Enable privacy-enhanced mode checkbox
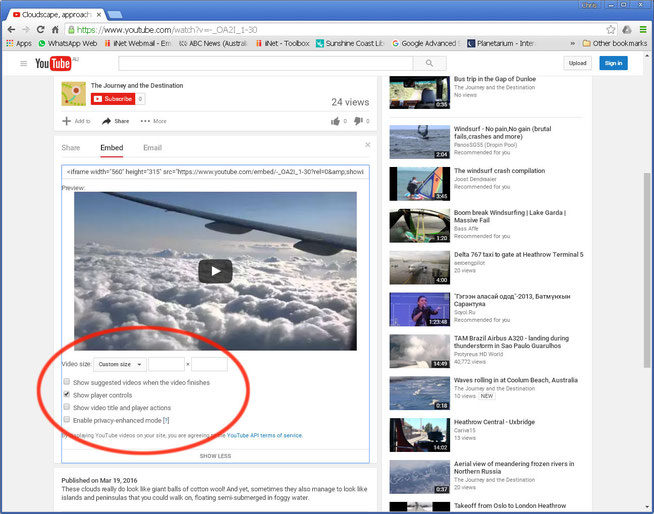This screenshot has height=514, width=654. click(x=67, y=419)
